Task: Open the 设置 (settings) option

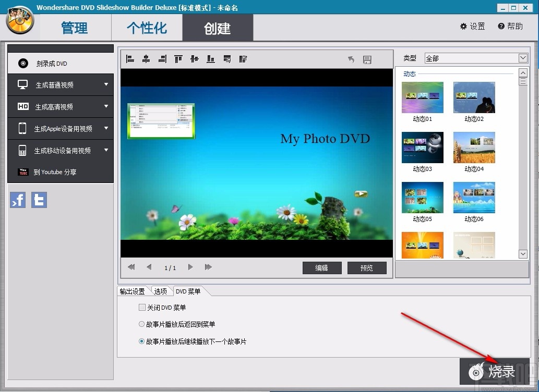Action: click(472, 26)
